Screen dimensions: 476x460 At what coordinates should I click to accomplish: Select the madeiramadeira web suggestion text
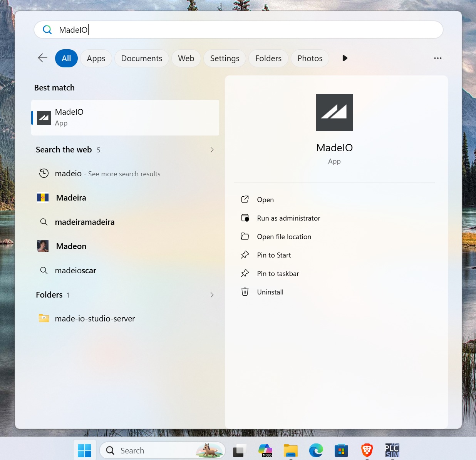pyautogui.click(x=85, y=222)
